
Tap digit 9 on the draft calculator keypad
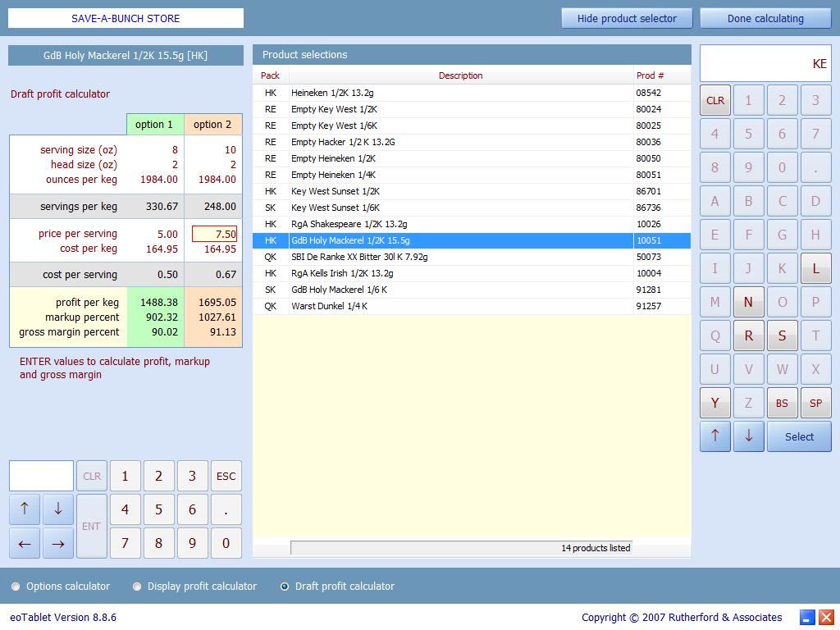(x=192, y=543)
